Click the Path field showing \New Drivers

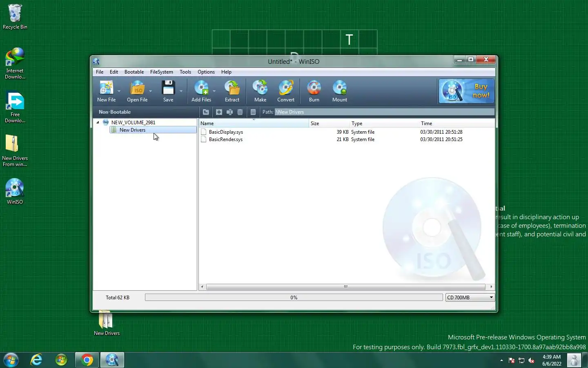[x=384, y=112]
